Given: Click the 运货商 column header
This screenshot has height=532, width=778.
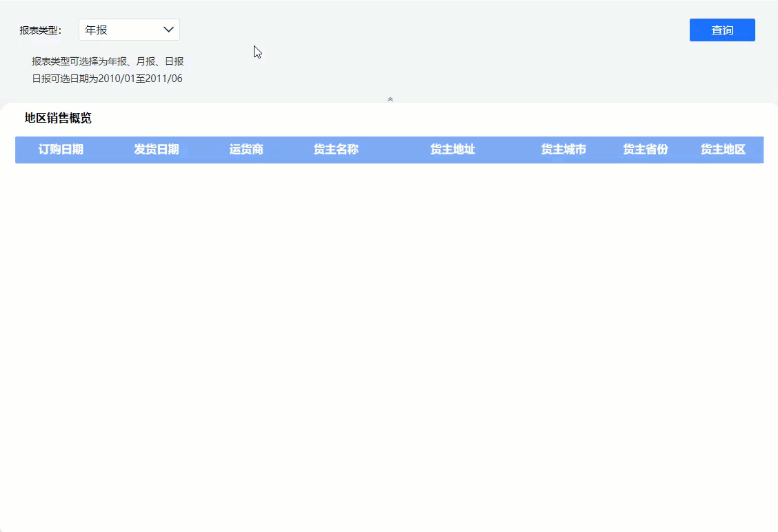Looking at the screenshot, I should point(246,150).
